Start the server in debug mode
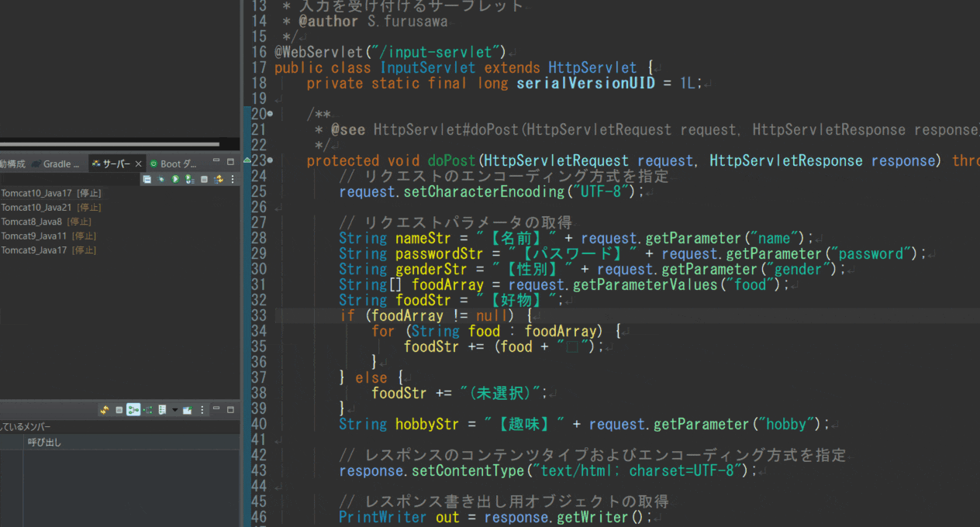The width and height of the screenshot is (980, 527). pos(161,179)
